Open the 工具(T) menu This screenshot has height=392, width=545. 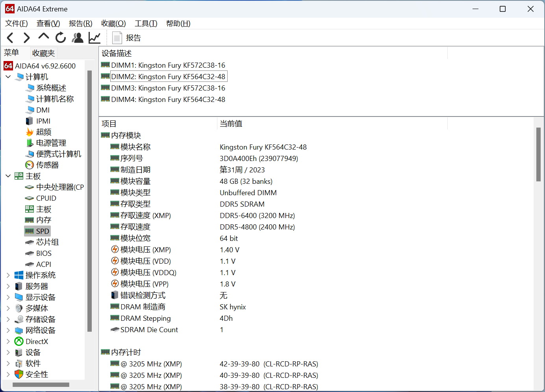pos(146,24)
